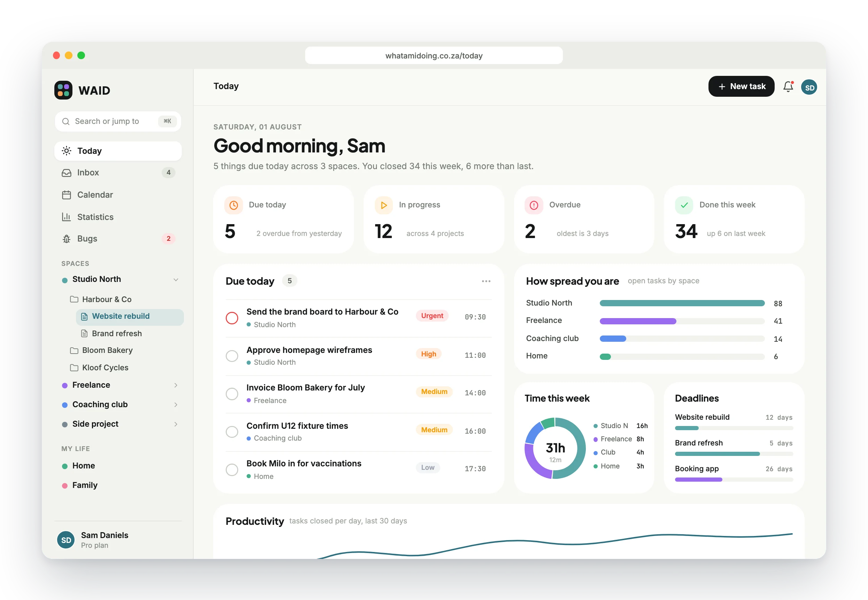Viewport: 868px width, 600px height.
Task: Click the Calendar icon in sidebar
Action: point(66,195)
